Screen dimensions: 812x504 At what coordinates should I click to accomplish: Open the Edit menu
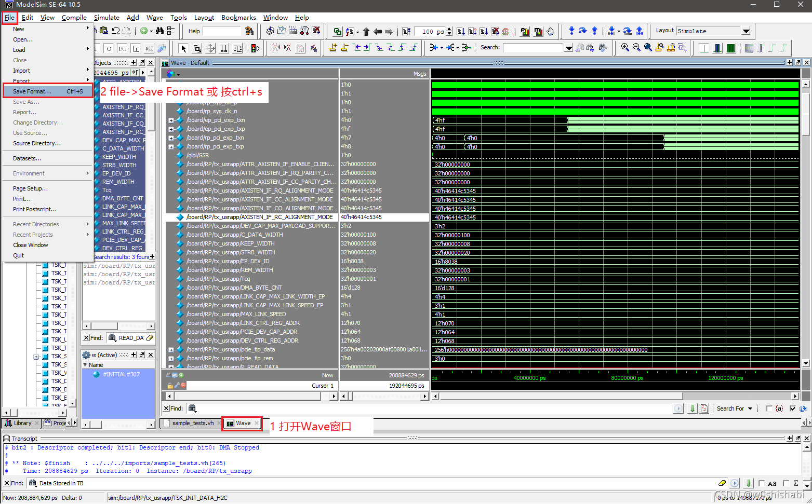28,17
